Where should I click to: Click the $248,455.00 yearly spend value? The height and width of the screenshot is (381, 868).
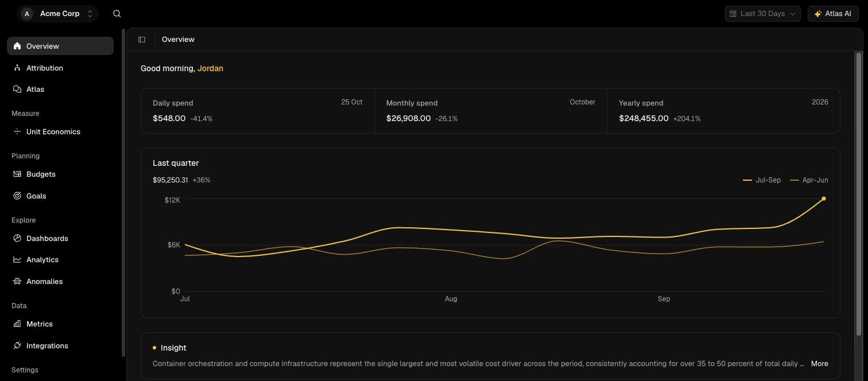[x=644, y=118]
